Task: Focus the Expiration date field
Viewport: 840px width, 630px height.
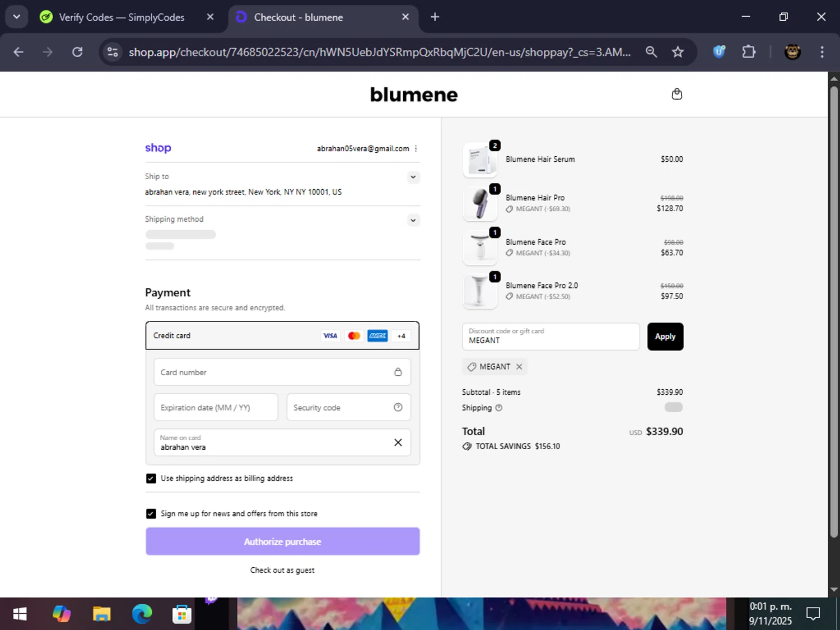Action: click(216, 407)
